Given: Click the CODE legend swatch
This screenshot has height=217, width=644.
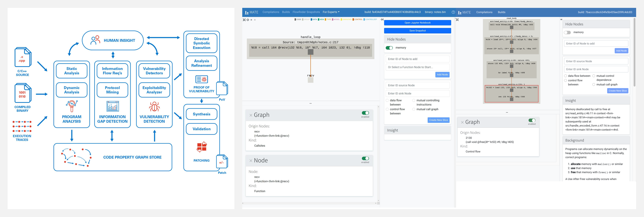Looking at the screenshot, I should 295,19.
